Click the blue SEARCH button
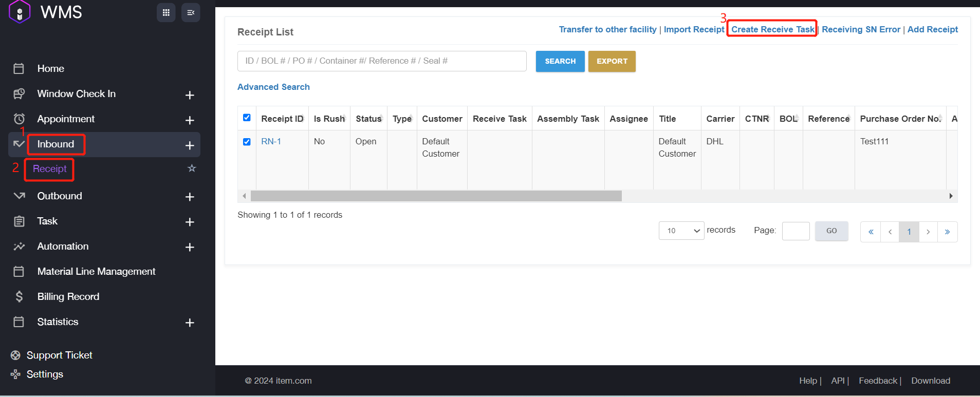The height and width of the screenshot is (397, 980). coord(560,61)
